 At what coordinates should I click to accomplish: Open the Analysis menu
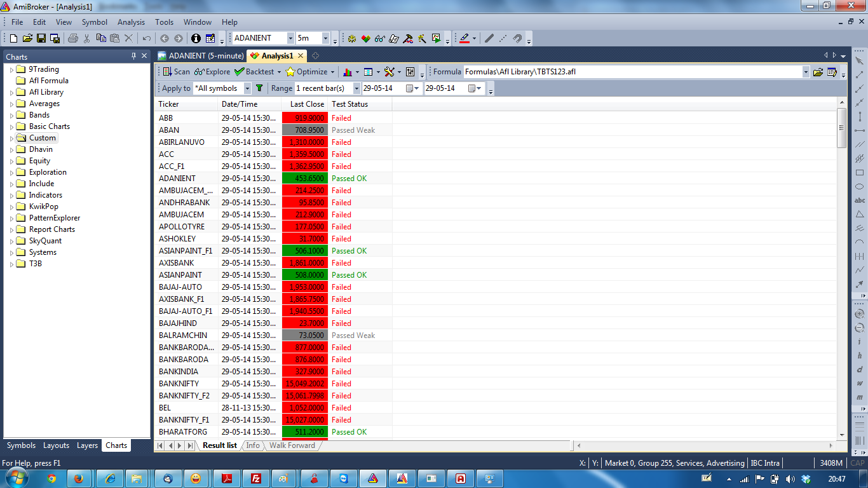click(132, 22)
